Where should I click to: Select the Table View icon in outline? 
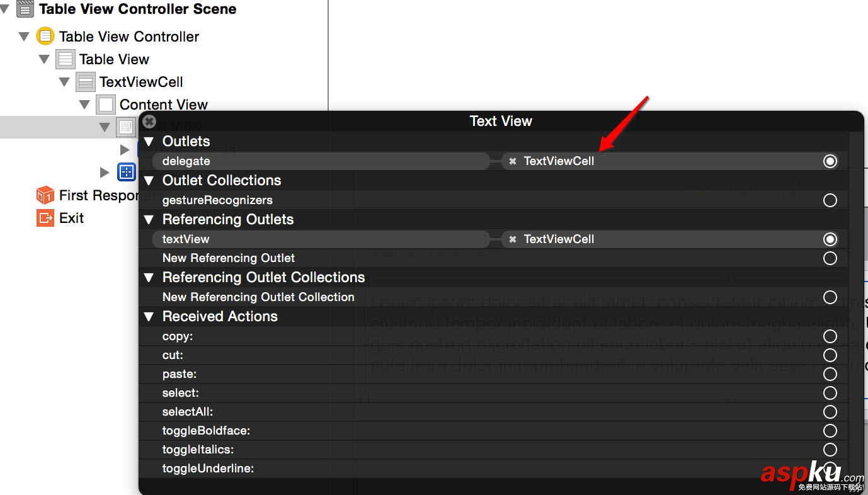[66, 59]
